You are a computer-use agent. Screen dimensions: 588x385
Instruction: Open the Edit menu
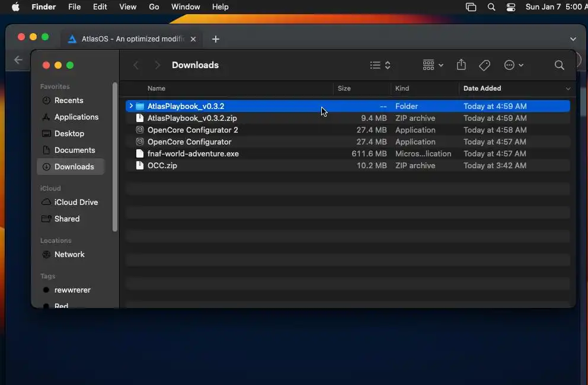click(100, 7)
